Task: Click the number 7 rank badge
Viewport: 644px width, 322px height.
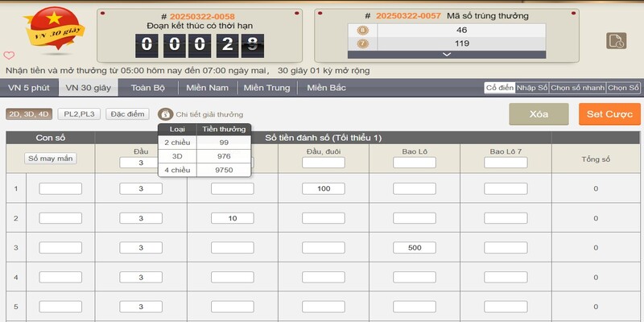Action: point(361,43)
